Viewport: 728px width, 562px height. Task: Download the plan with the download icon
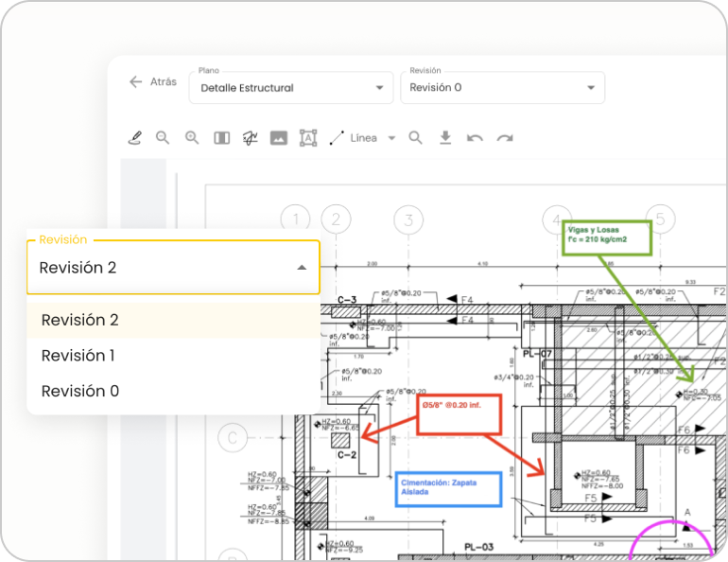445,138
